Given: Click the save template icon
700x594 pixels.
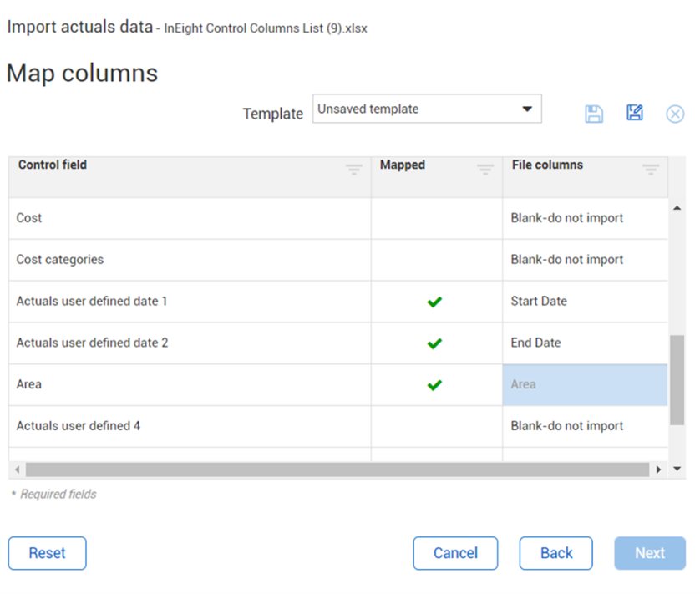Looking at the screenshot, I should tap(594, 114).
